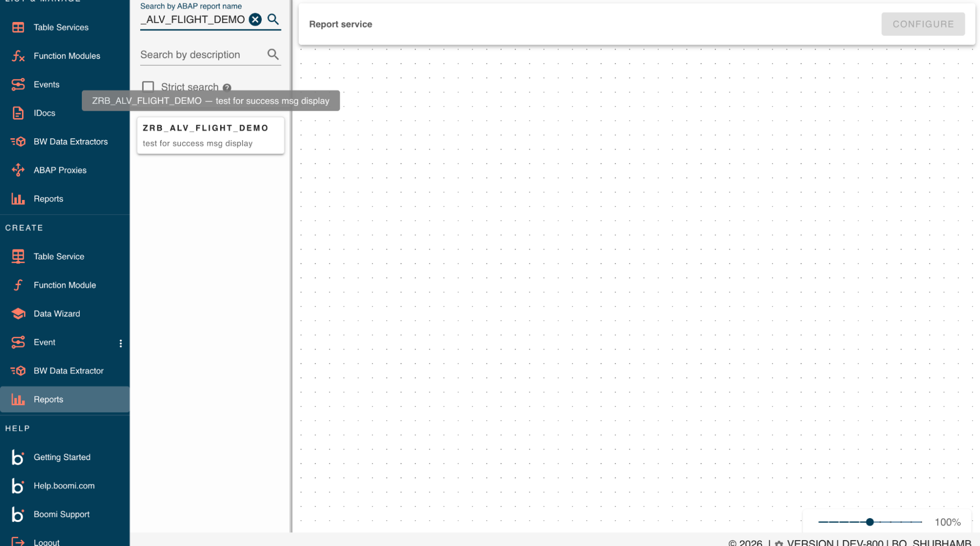The image size is (980, 546).
Task: Click the version settings gear icon in footer
Action: click(779, 543)
